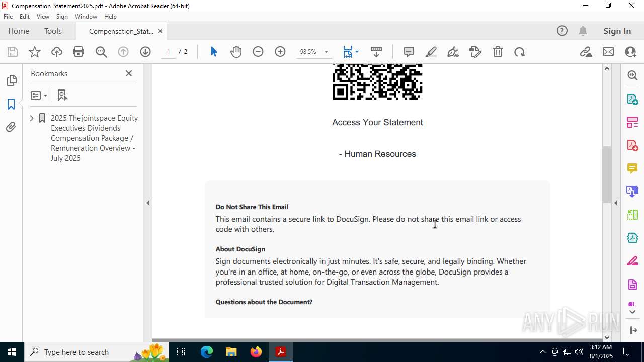Upload file to cloud icon
This screenshot has width=644, height=362.
pos(57,52)
